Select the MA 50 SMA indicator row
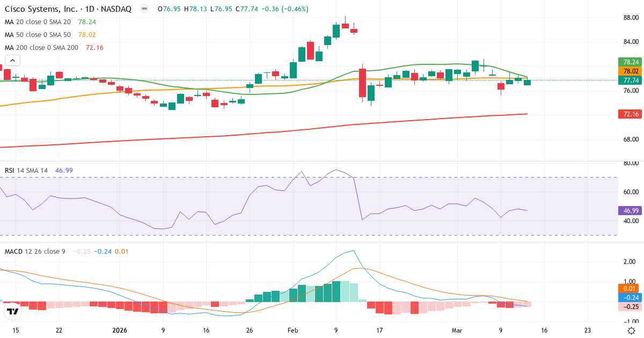 coord(38,34)
